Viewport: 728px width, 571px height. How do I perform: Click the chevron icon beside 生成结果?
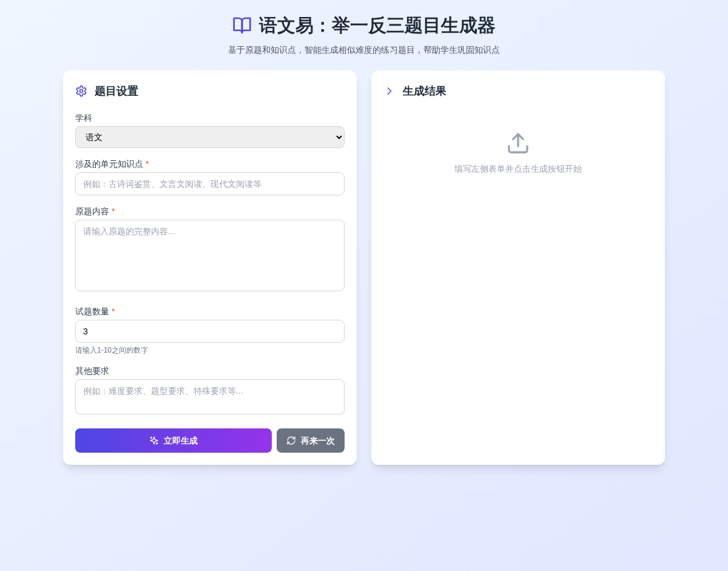389,91
